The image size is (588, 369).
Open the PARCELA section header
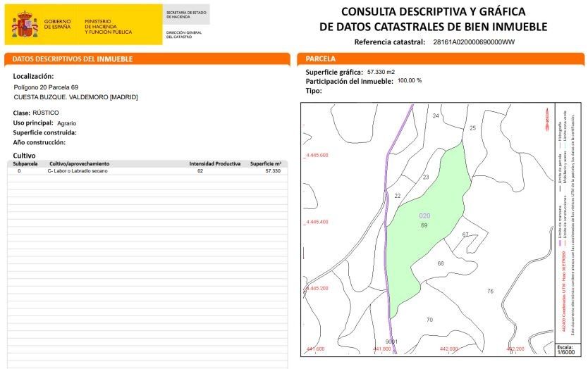(441, 59)
